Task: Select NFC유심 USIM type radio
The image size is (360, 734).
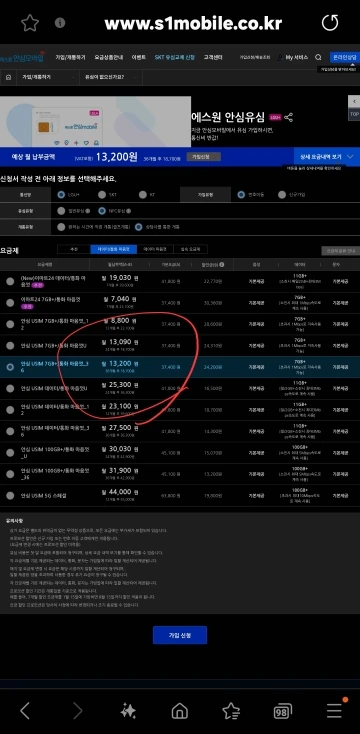Action: [x=102, y=211]
